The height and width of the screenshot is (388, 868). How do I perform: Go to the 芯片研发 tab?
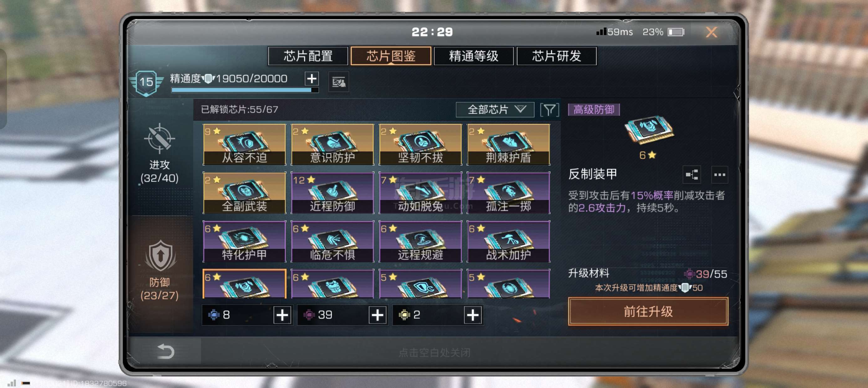coord(556,56)
